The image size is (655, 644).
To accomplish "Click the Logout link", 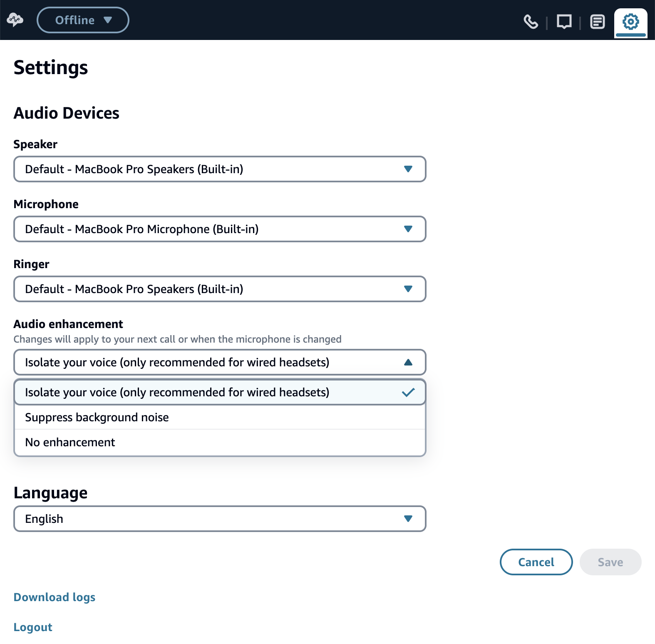I will pyautogui.click(x=33, y=627).
